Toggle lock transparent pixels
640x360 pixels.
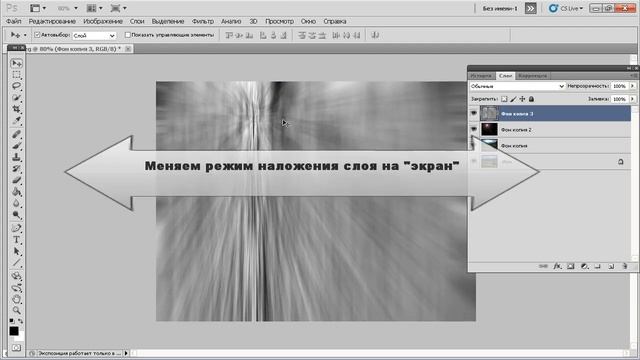click(504, 99)
